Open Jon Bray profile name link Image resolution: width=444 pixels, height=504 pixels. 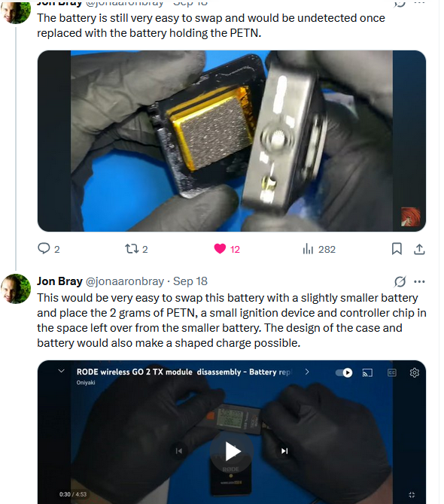pyautogui.click(x=59, y=281)
